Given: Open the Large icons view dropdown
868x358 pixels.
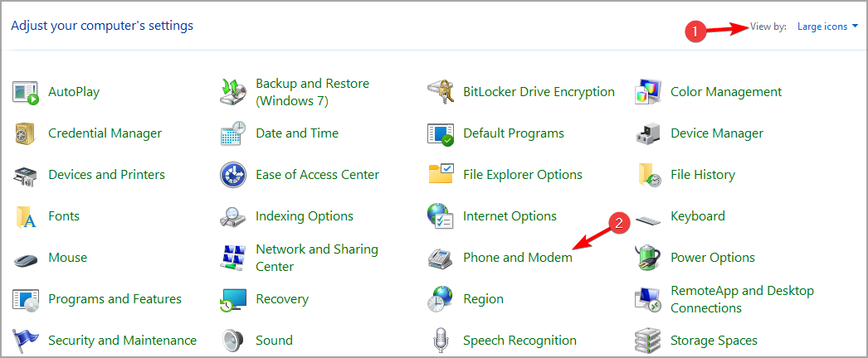Looking at the screenshot, I should pyautogui.click(x=827, y=27).
